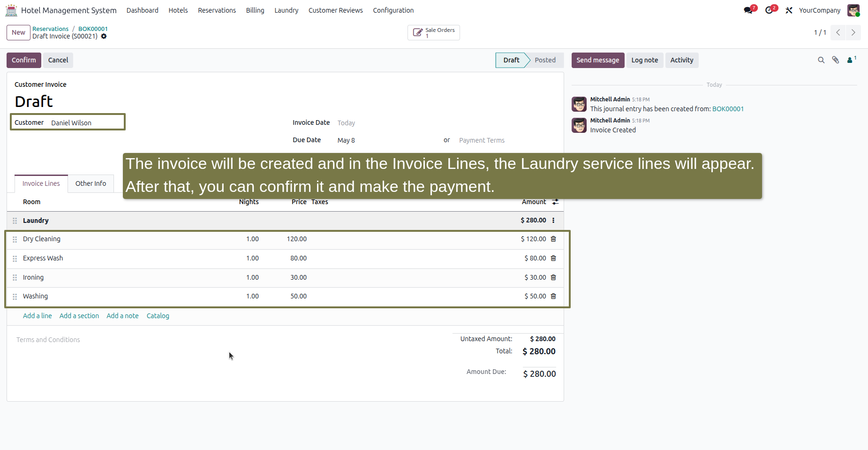
Task: Open the debug tools wrench icon
Action: coord(789,10)
